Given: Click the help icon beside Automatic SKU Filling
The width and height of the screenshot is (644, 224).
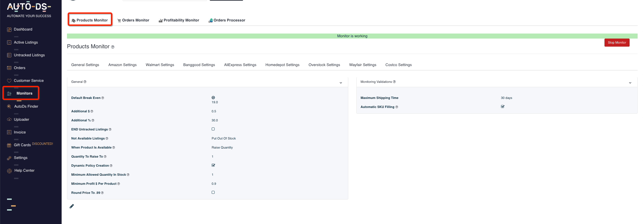Looking at the screenshot, I should click(x=397, y=107).
